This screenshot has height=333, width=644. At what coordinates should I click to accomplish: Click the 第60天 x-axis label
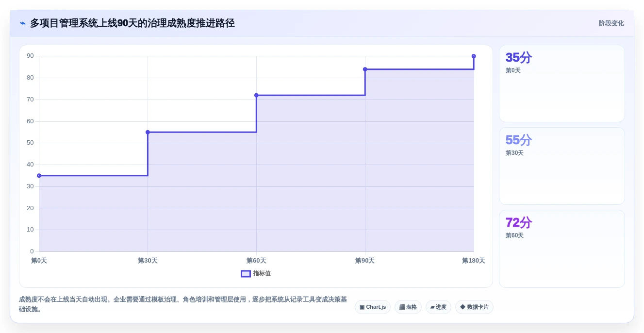(x=256, y=261)
